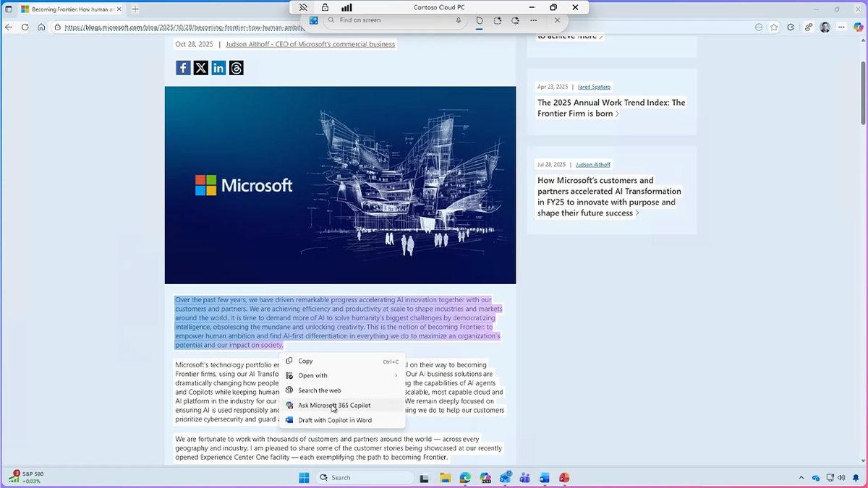Share the article on Threads
The image size is (868, 488).
(x=236, y=67)
